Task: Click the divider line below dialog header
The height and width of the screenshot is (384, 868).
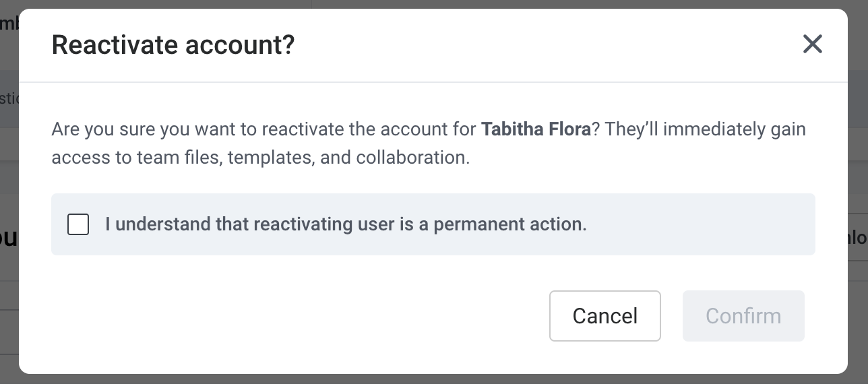Action: pyautogui.click(x=433, y=82)
